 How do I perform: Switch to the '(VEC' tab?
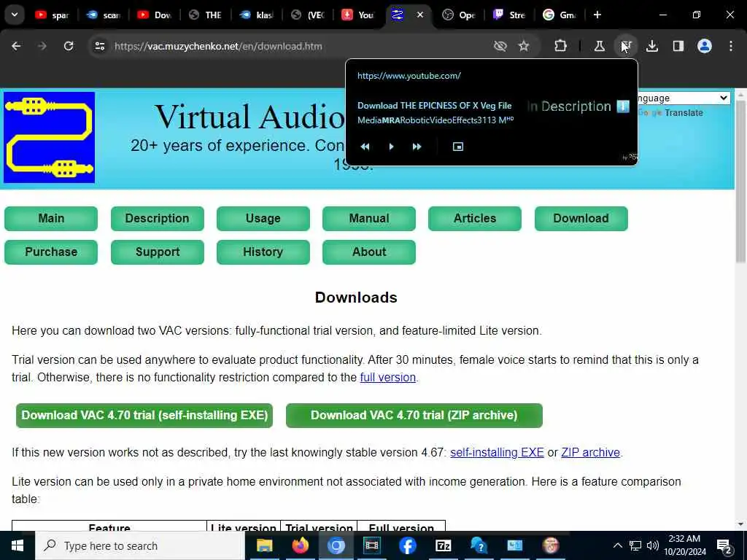tap(308, 15)
